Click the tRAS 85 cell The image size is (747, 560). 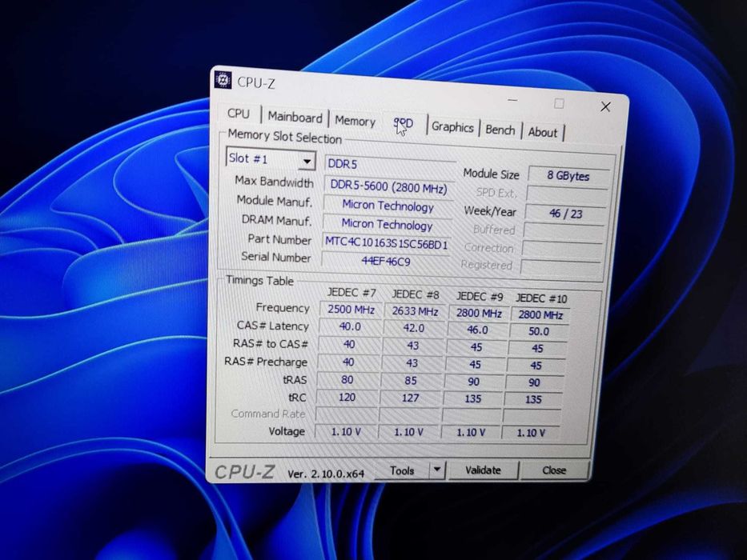point(411,381)
